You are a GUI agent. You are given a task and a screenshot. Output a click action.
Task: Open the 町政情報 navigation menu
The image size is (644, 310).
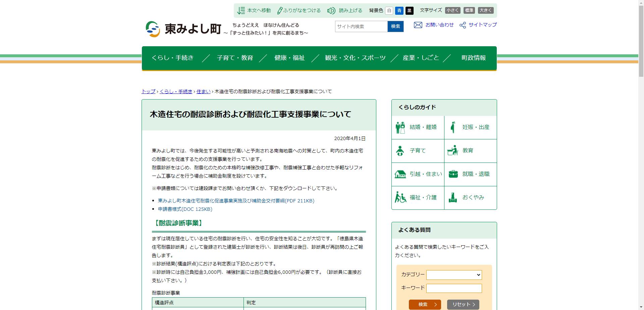(x=474, y=58)
